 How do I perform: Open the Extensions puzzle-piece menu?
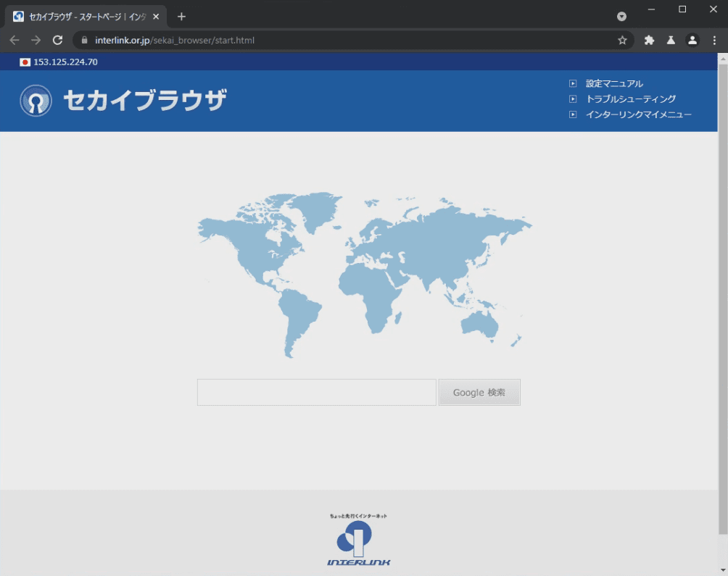coord(649,41)
